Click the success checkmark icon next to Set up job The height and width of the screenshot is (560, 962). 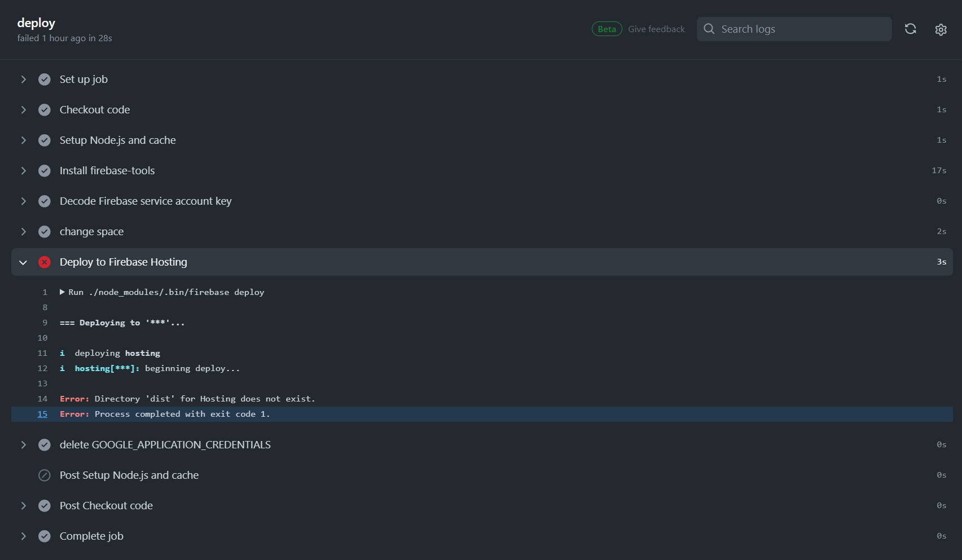click(x=45, y=80)
